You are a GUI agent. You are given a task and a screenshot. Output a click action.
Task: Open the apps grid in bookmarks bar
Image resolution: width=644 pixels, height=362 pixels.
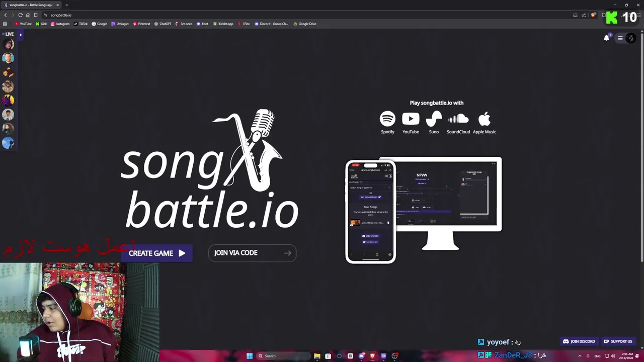tap(5, 24)
